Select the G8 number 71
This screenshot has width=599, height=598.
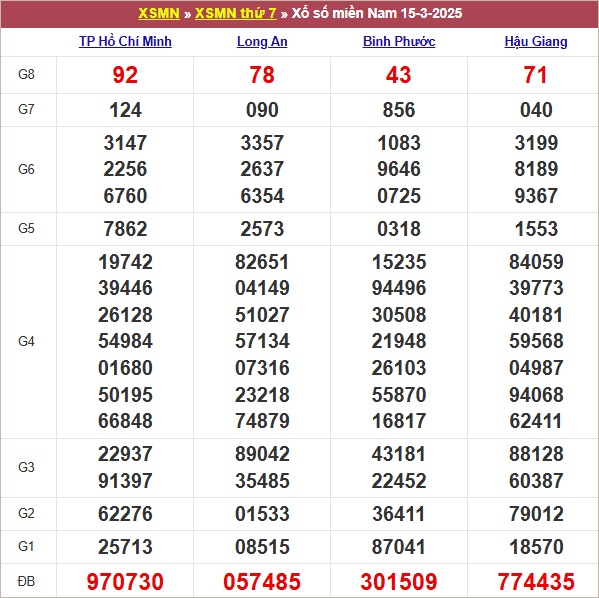tap(536, 75)
